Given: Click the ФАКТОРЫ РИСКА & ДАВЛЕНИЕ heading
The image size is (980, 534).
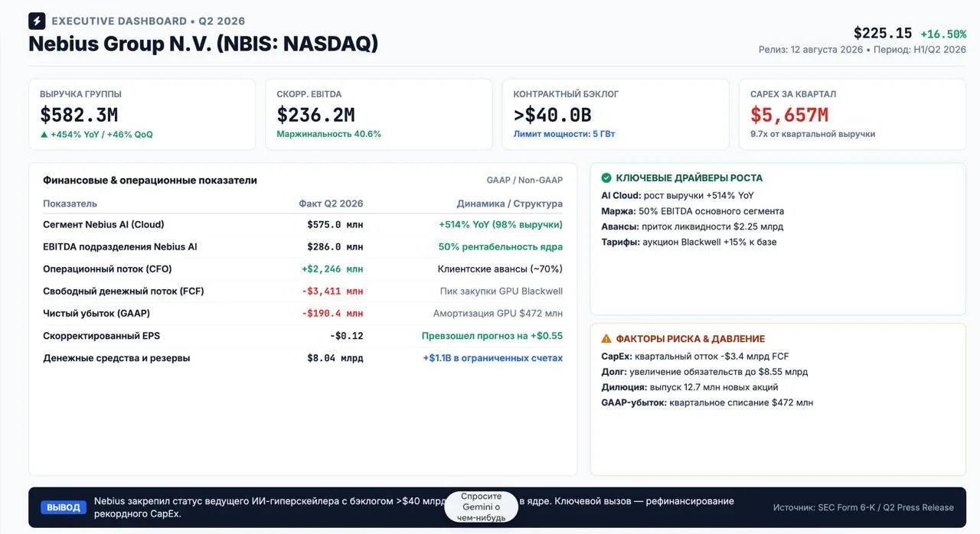Looking at the screenshot, I should [x=691, y=339].
